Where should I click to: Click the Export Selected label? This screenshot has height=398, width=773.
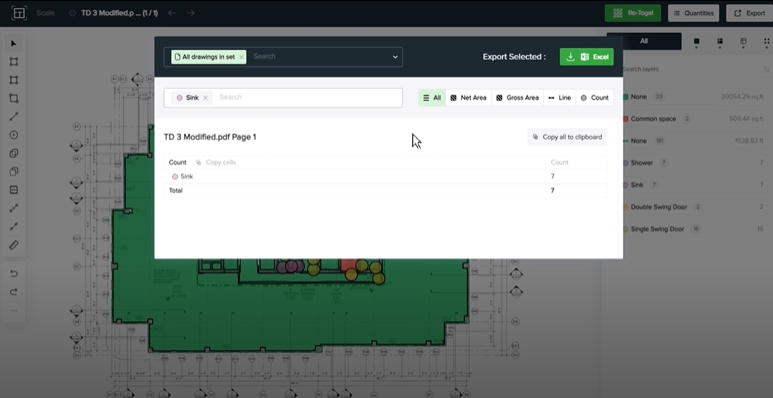tap(514, 57)
